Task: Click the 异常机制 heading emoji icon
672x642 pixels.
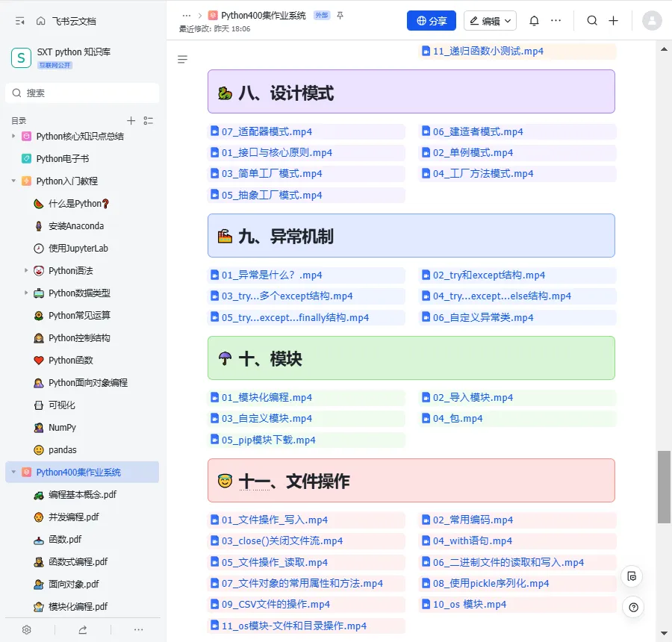Action: click(x=225, y=237)
